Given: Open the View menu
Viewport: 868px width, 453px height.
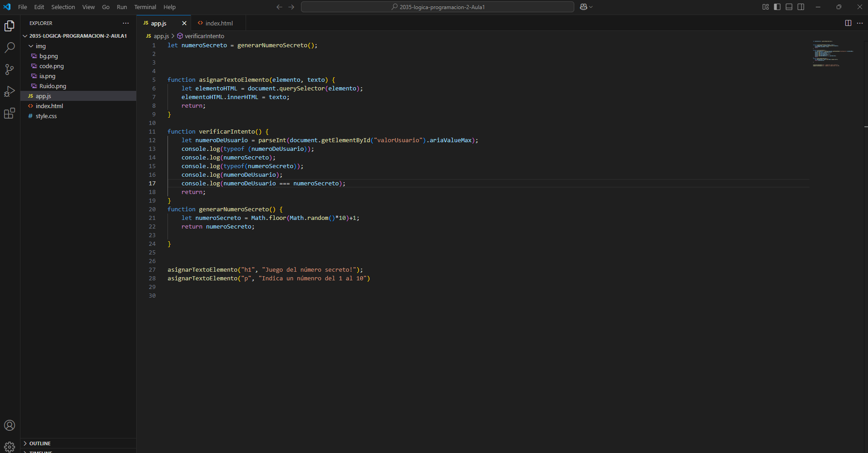Looking at the screenshot, I should pos(89,7).
